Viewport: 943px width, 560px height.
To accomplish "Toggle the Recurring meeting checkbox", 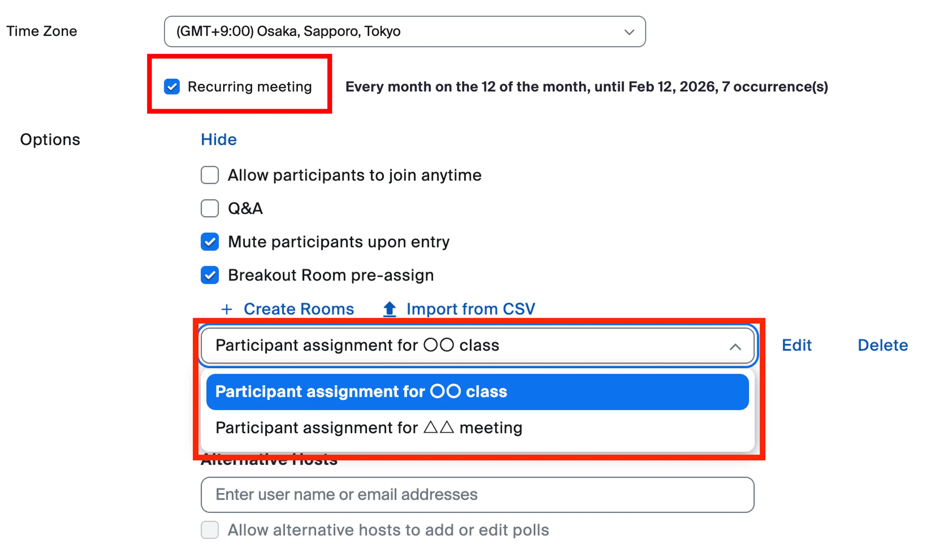I will [x=172, y=86].
